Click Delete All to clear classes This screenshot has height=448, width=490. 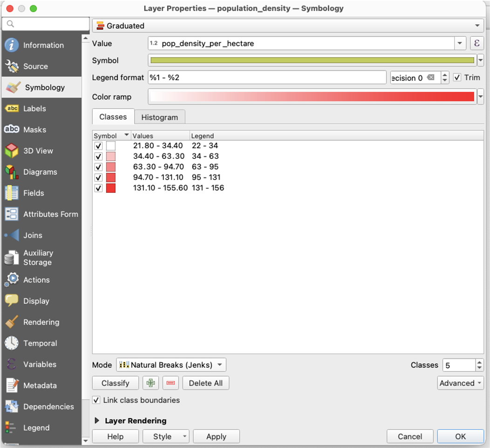205,383
